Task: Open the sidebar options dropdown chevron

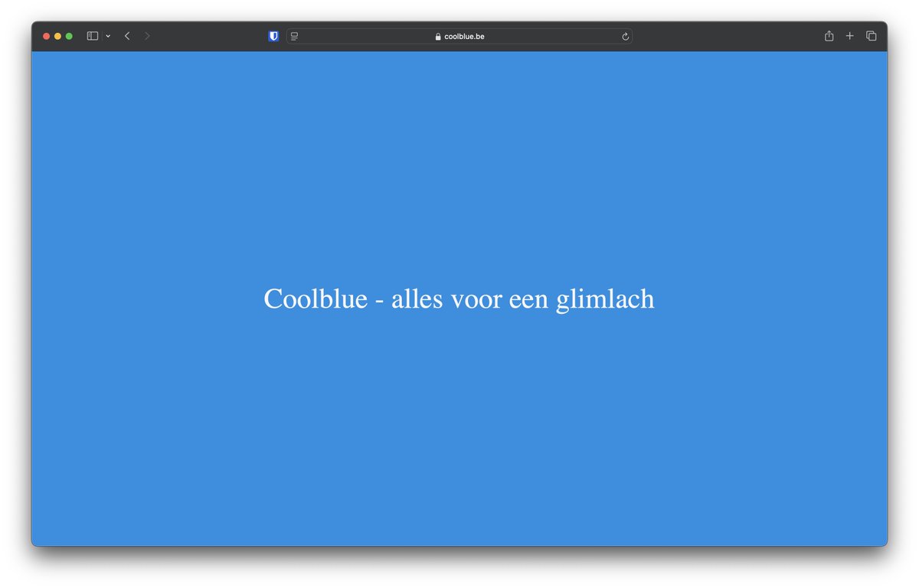Action: click(108, 36)
